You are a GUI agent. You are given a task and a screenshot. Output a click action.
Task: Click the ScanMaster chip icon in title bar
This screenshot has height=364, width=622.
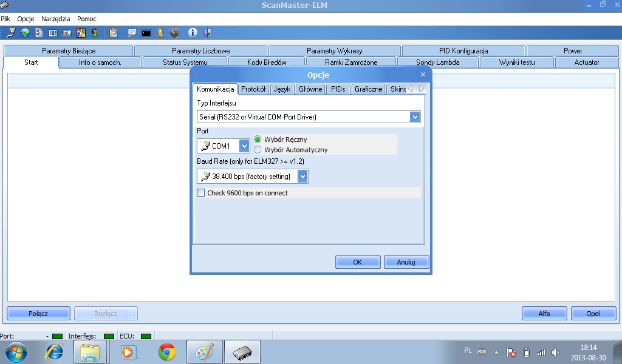coord(4,5)
